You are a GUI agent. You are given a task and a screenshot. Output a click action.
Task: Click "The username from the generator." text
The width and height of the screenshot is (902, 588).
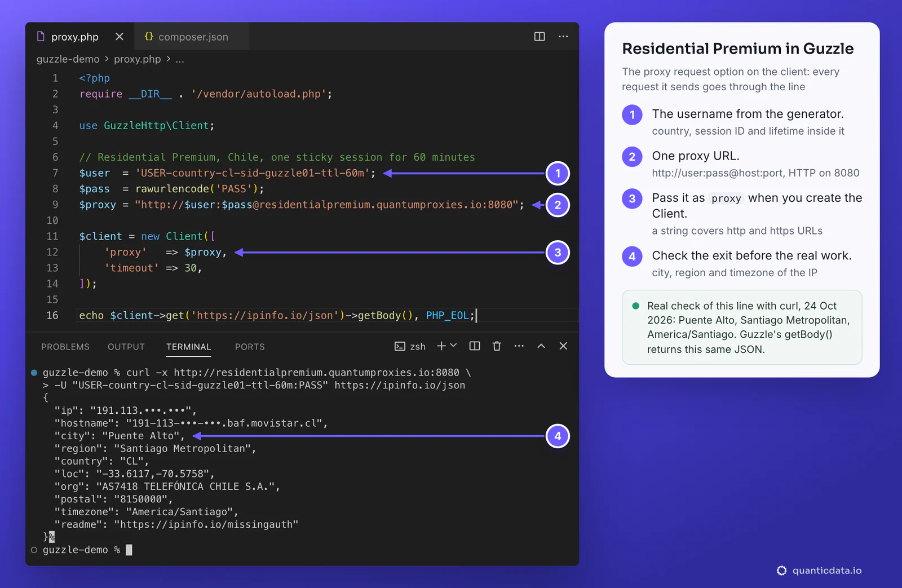point(748,114)
